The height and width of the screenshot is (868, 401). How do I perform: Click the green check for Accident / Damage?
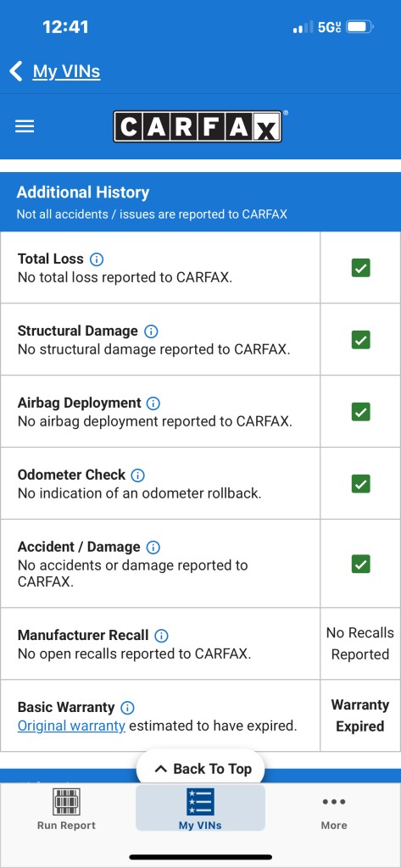pos(360,564)
